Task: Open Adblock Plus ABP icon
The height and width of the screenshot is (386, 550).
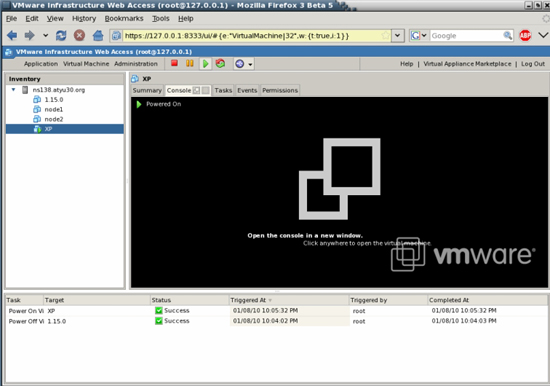Action: 525,35
